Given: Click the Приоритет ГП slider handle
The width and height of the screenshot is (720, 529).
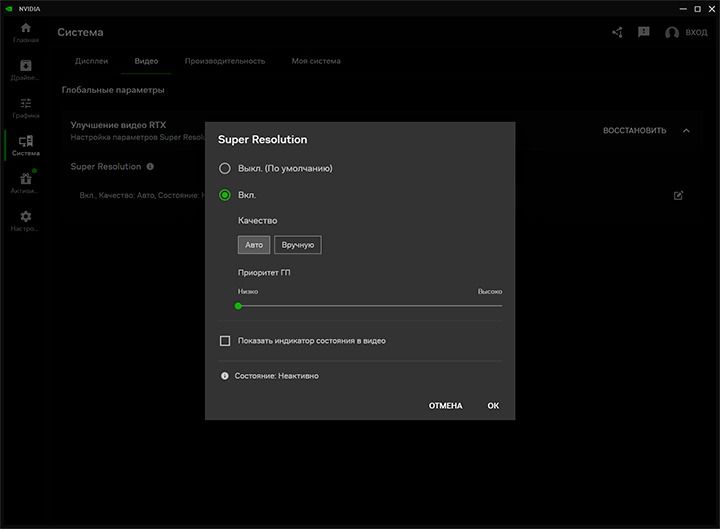Looking at the screenshot, I should click(x=238, y=306).
